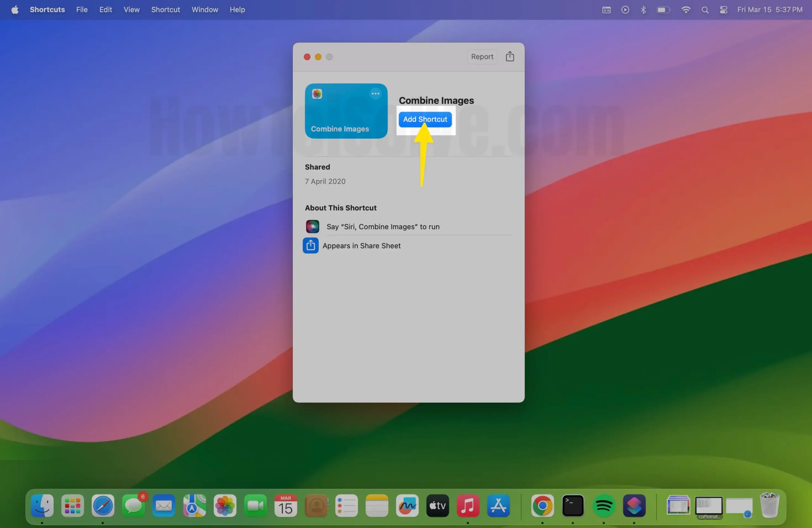Select the "7 April 2020" shared date

click(x=325, y=181)
